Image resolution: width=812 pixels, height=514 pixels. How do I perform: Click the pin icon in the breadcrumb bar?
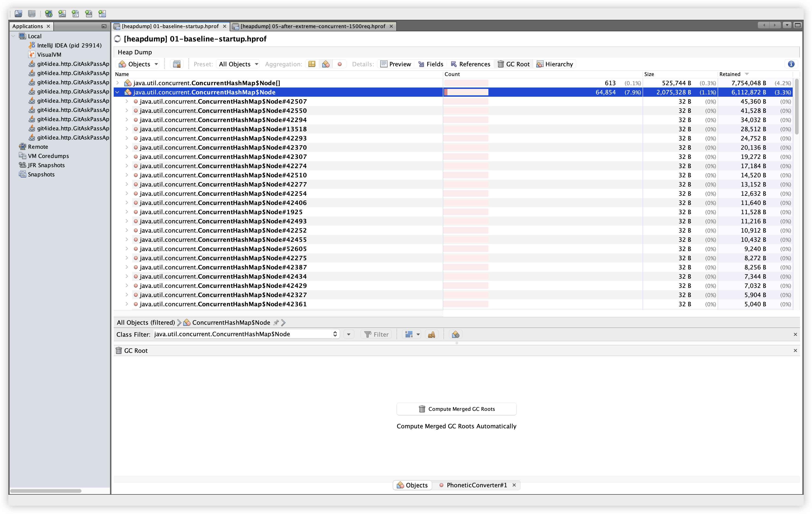[x=276, y=323]
